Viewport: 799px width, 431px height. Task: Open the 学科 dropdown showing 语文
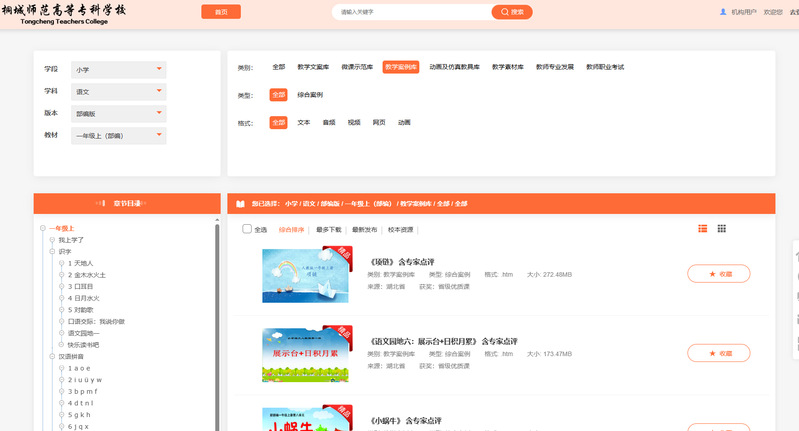pyautogui.click(x=118, y=92)
